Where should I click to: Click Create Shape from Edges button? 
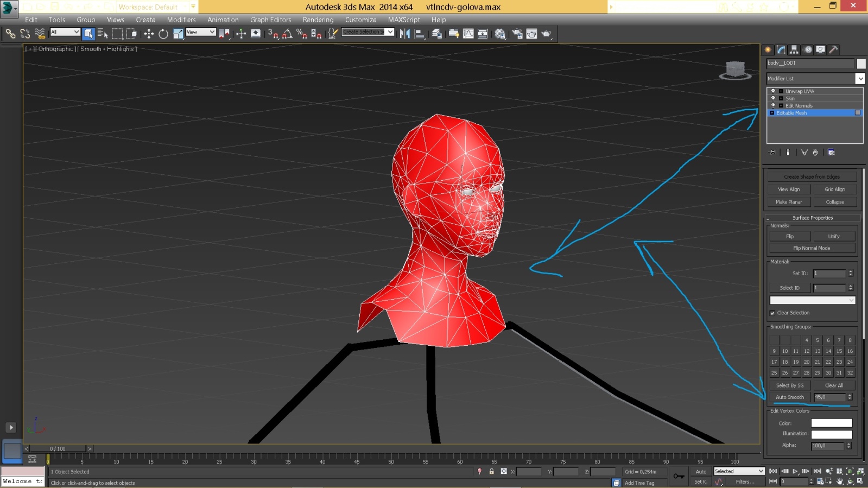(812, 177)
